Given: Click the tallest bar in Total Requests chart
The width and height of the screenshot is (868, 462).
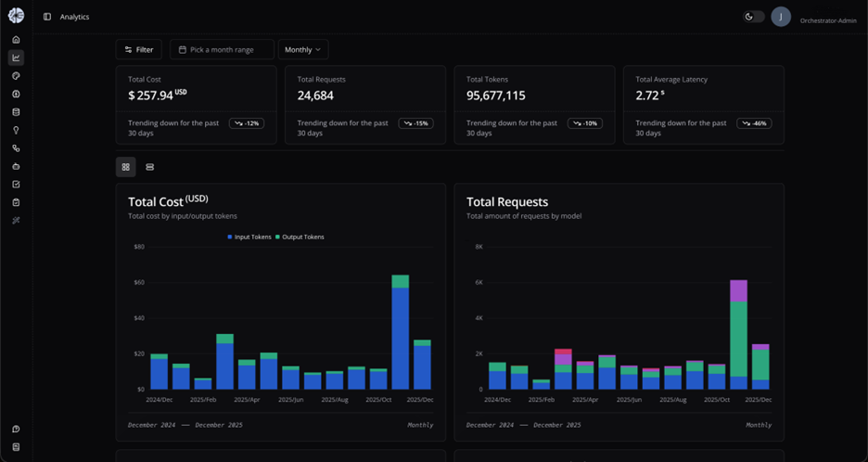Looking at the screenshot, I should click(738, 334).
